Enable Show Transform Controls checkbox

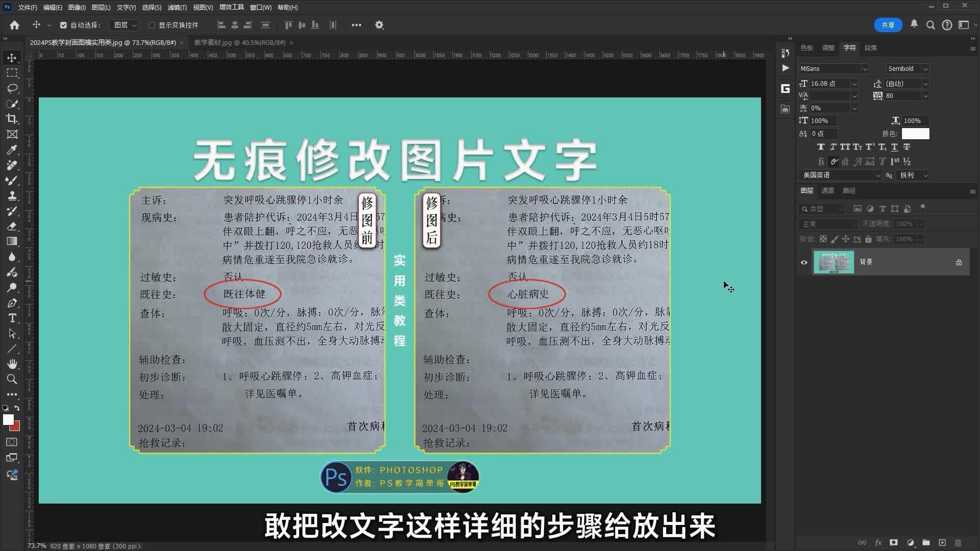[x=152, y=25]
